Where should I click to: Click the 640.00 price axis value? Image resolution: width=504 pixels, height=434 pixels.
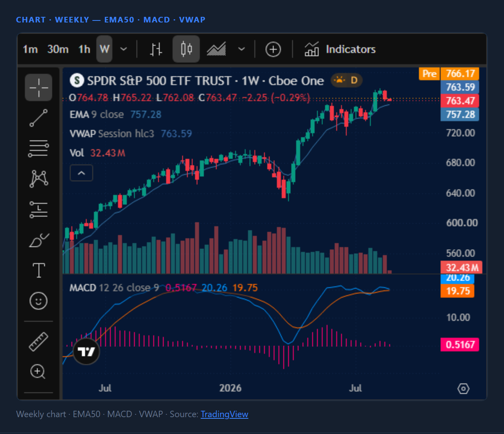[460, 193]
